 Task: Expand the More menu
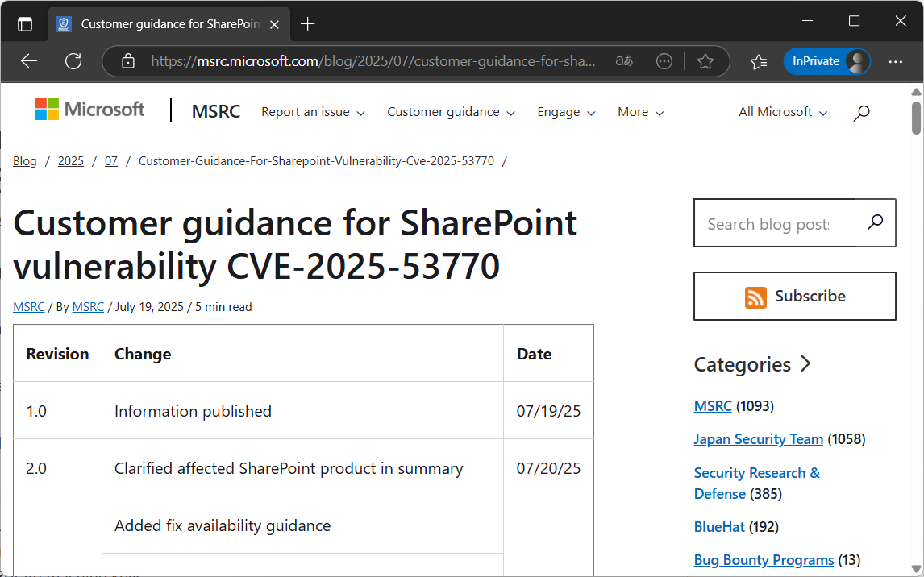pos(640,112)
